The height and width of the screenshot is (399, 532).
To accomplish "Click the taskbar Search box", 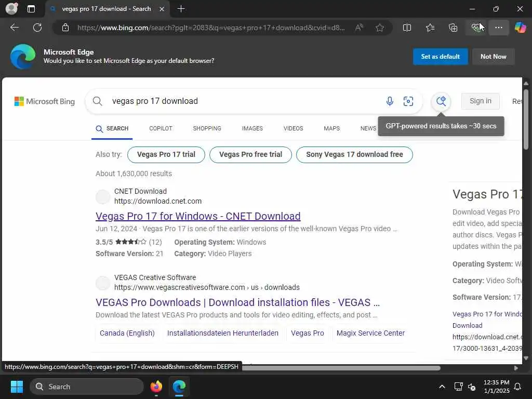I will pyautogui.click(x=87, y=387).
